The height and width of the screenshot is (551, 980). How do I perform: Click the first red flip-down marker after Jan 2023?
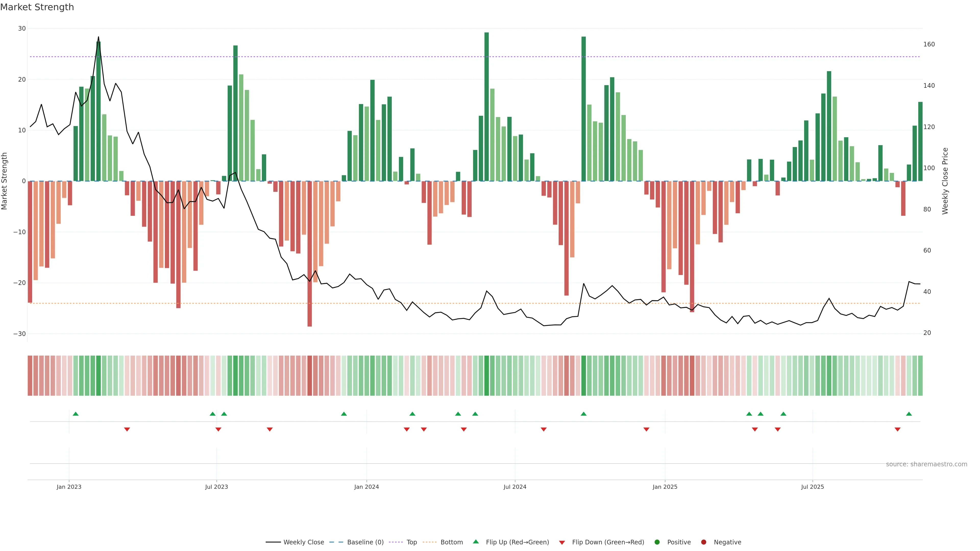127,429
